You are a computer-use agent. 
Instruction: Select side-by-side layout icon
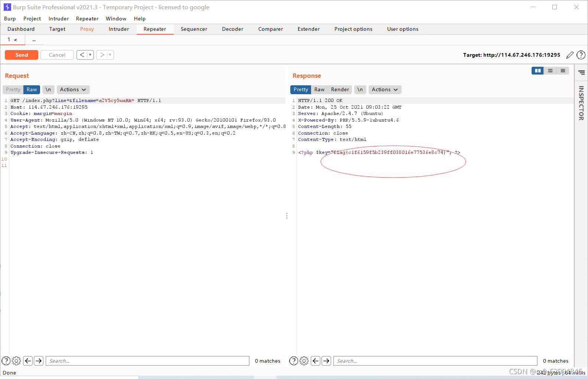(x=538, y=70)
